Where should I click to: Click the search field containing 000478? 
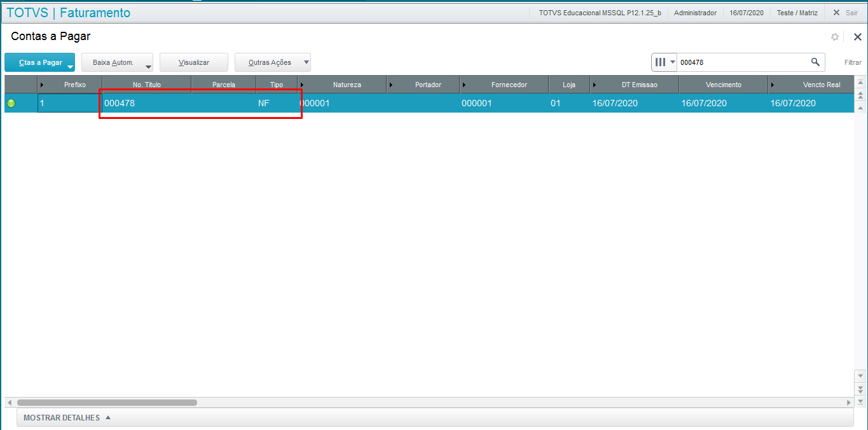[743, 62]
